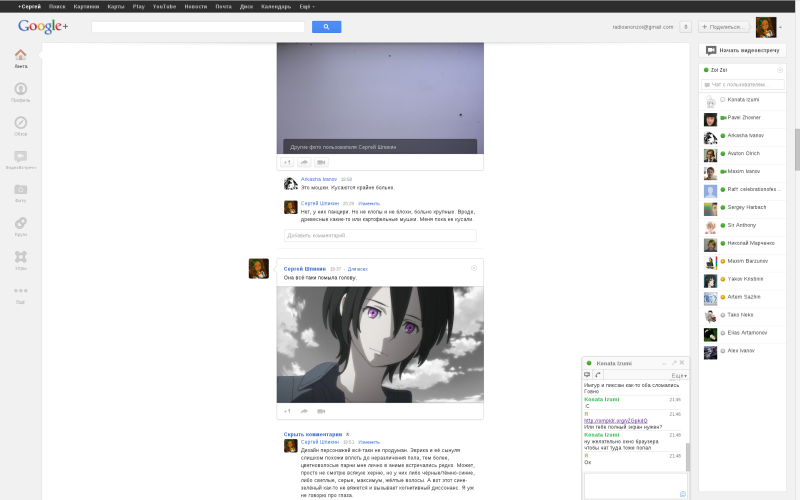This screenshot has height=500, width=800.
Task: Open the Видеовстречи sidebar icon
Action: 20,156
